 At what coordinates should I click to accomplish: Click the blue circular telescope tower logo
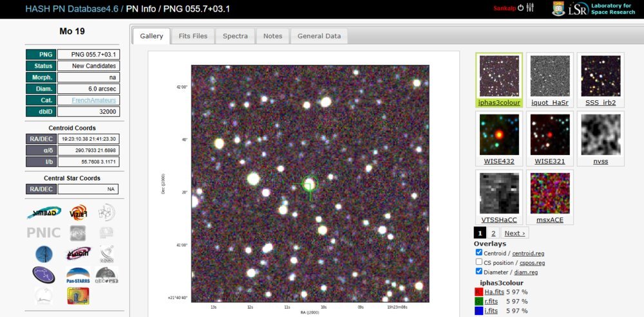point(44,254)
